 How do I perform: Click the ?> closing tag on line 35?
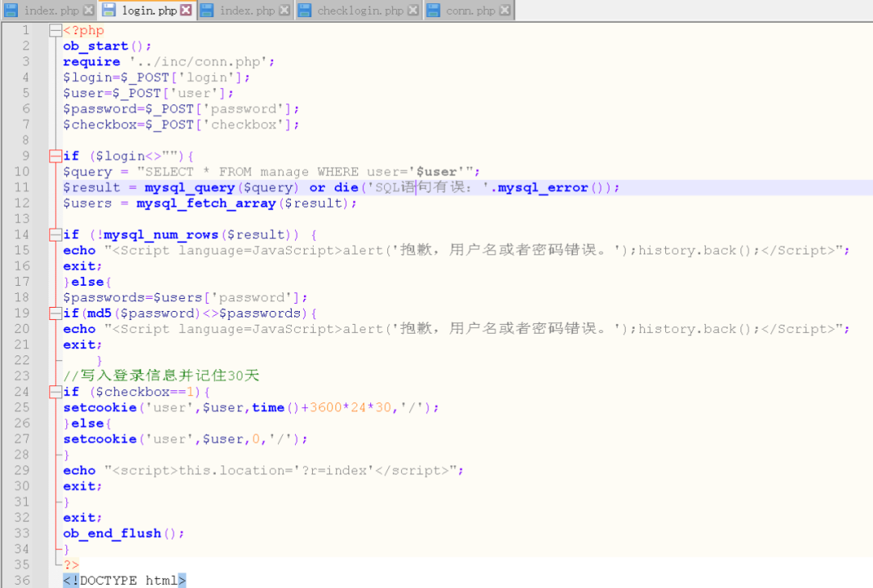pos(71,565)
